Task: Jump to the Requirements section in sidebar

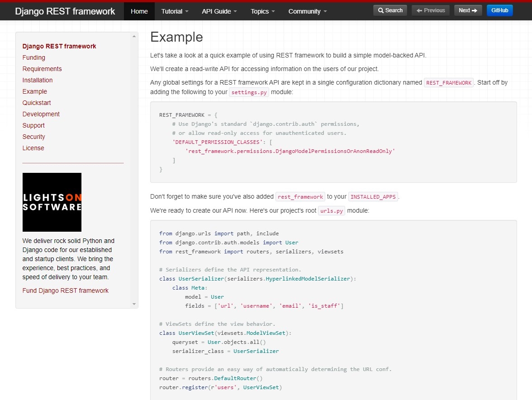Action: point(42,69)
